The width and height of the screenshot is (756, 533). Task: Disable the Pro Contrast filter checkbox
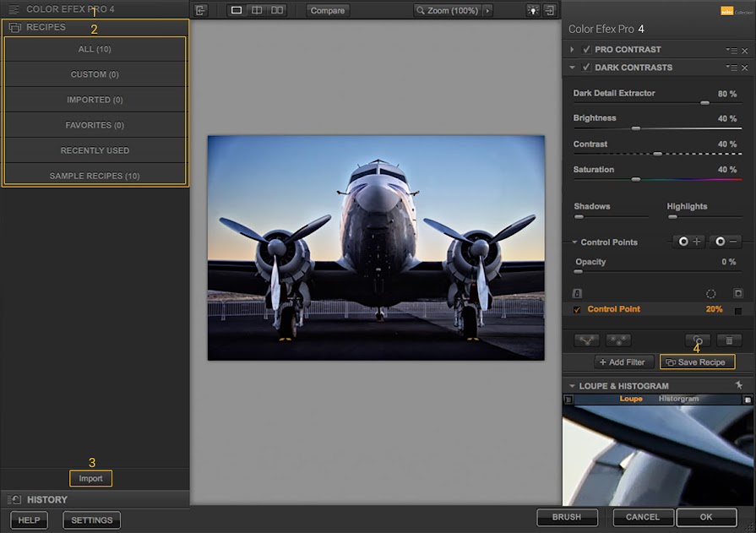[x=586, y=50]
